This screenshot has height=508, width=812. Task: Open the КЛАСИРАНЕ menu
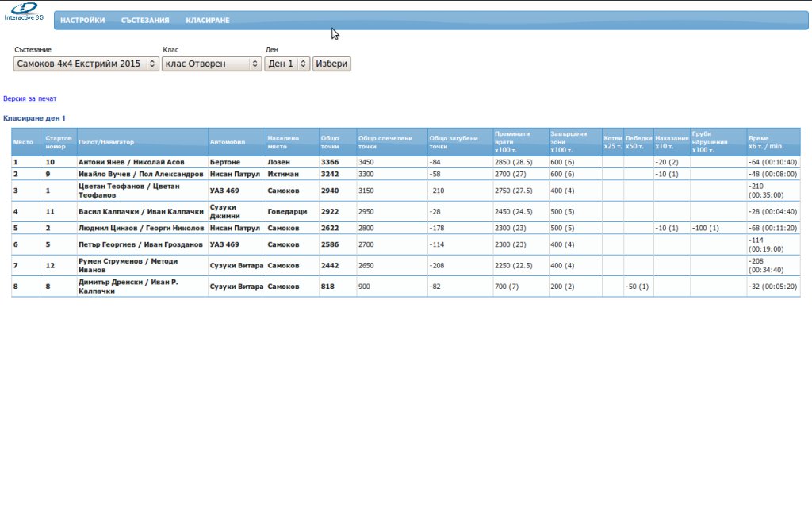tap(208, 21)
